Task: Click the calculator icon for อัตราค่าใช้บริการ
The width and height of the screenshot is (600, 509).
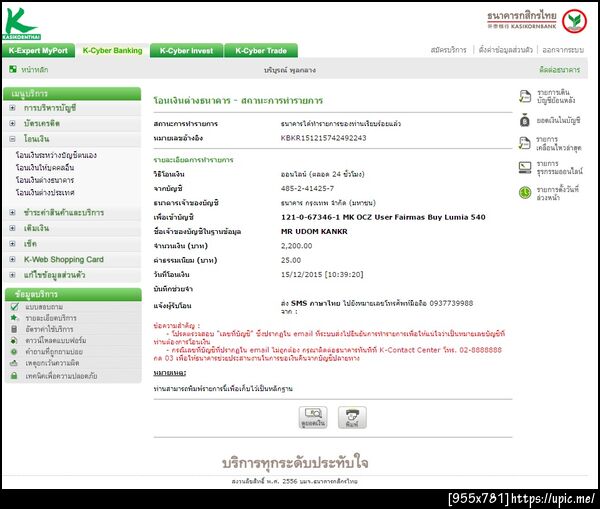Action: pyautogui.click(x=14, y=329)
